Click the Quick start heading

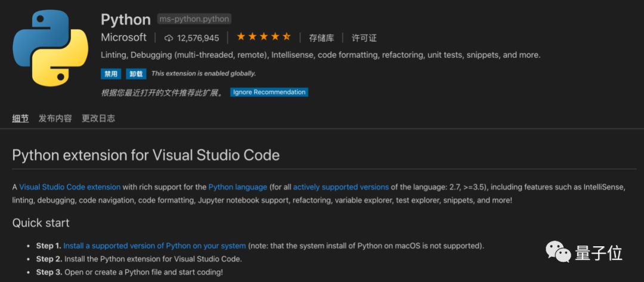pos(41,223)
